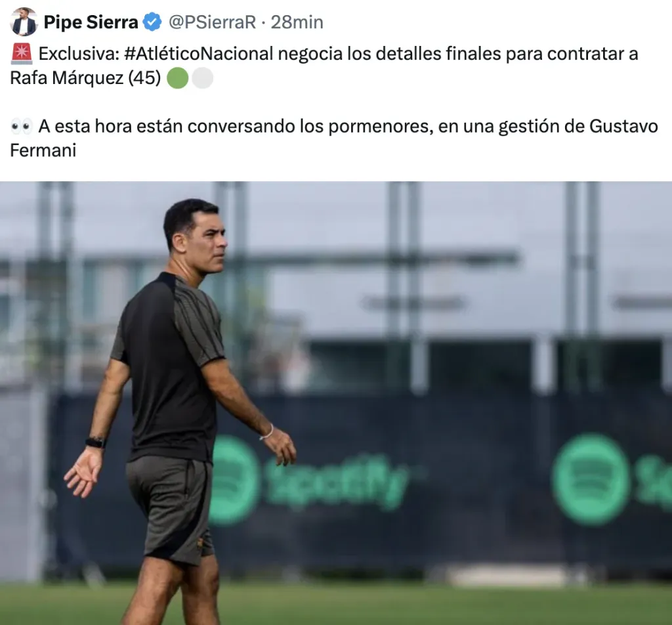The width and height of the screenshot is (672, 625).
Task: Click the word "Exclusiva:" in the tweet
Action: point(79,54)
